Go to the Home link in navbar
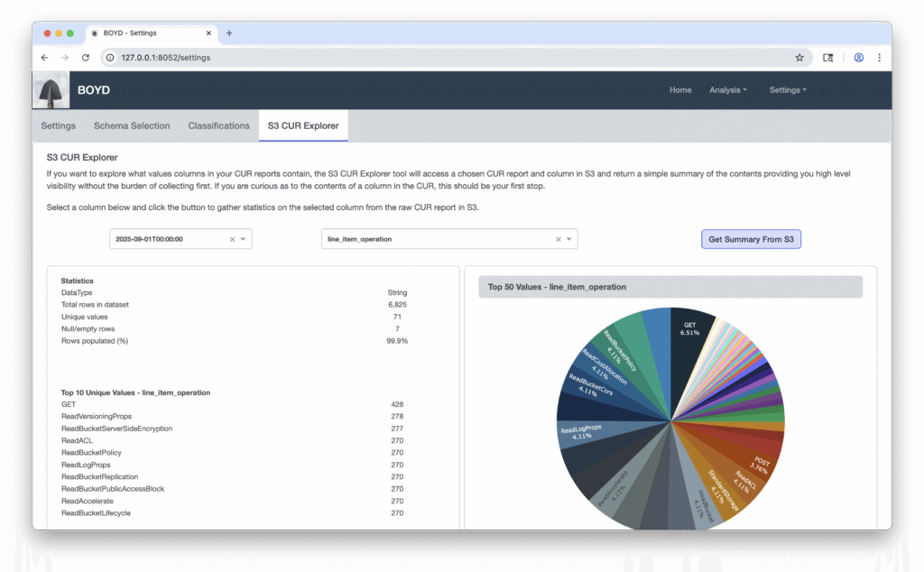Viewport: 924px width, 572px height. click(x=680, y=90)
